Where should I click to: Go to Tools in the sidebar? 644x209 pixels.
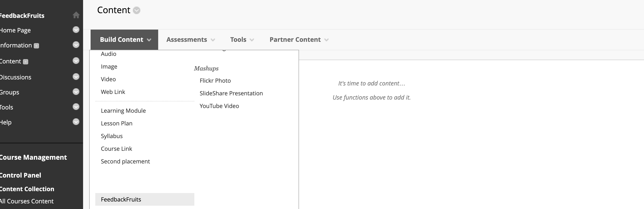pyautogui.click(x=7, y=107)
